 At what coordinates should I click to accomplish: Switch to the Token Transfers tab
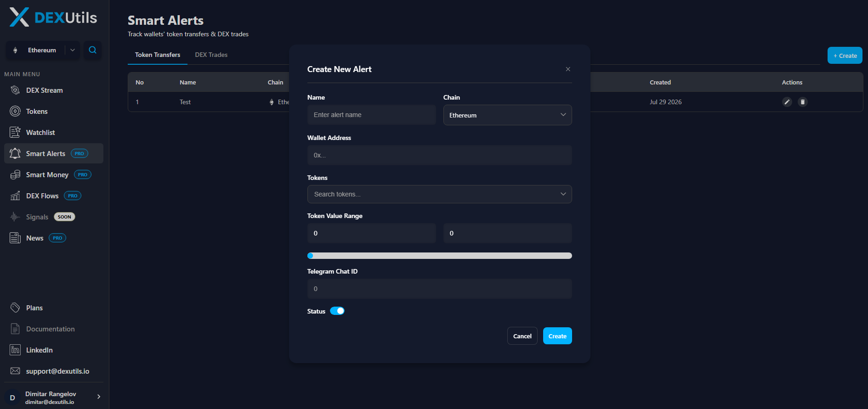tap(158, 55)
